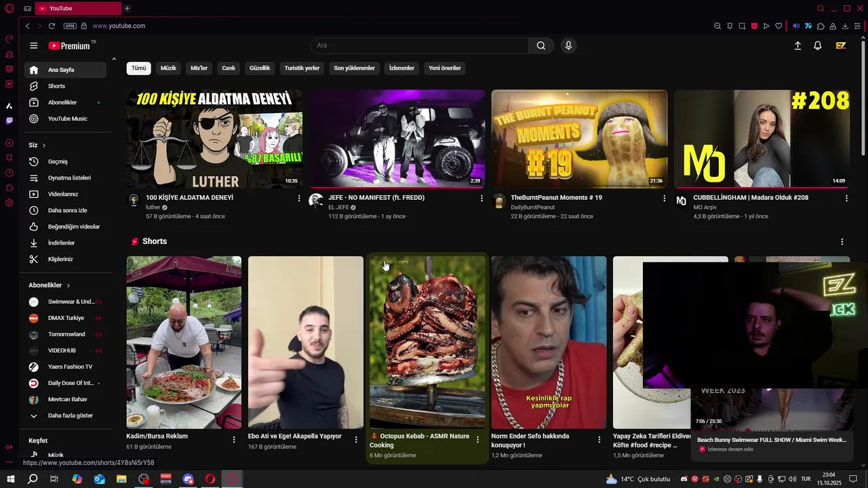Play the Octopus Kebab ASMR short thumbnail

pyautogui.click(x=427, y=342)
